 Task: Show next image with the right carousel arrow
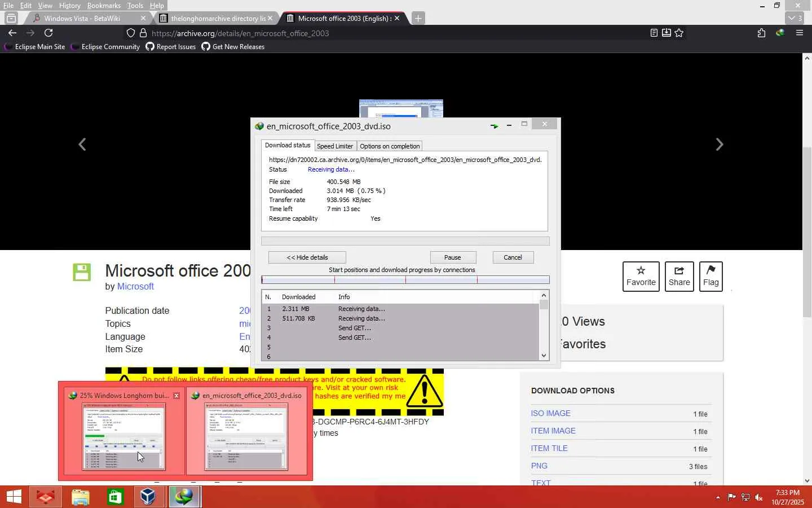719,144
